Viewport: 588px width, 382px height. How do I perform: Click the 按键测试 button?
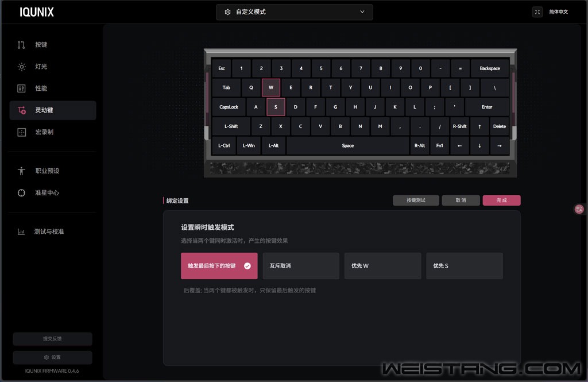coord(416,200)
